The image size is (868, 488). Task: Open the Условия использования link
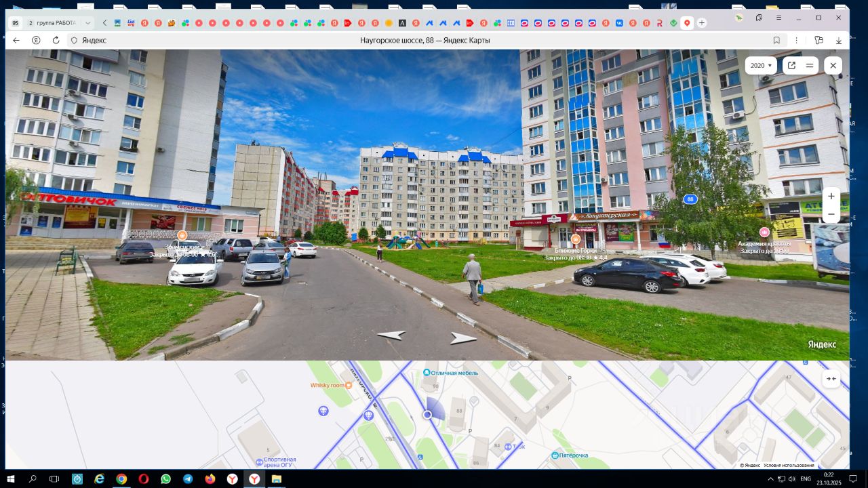coord(789,466)
